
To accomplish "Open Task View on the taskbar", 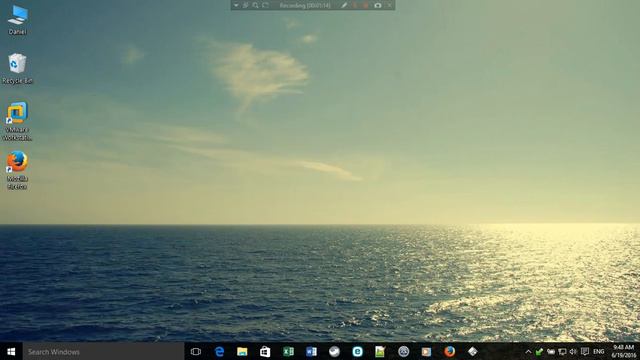I will [196, 351].
